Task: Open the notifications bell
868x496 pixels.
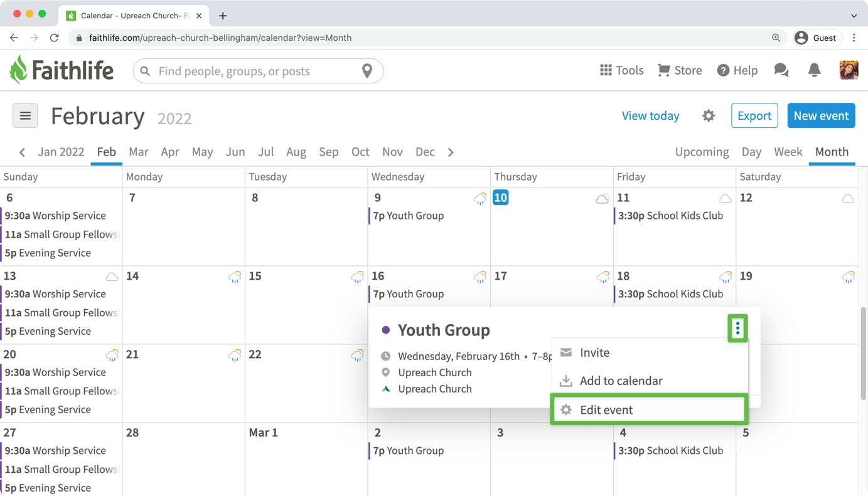Action: click(814, 70)
